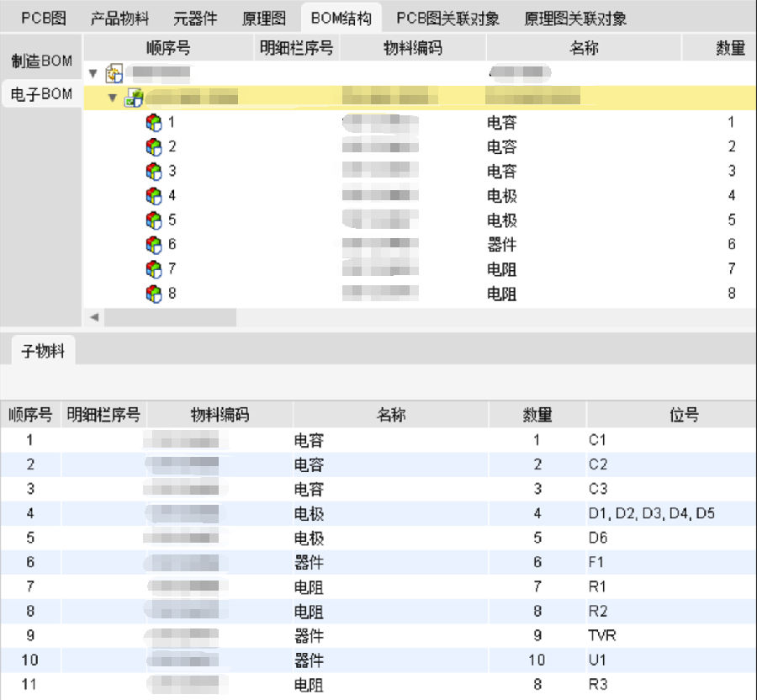Select 器件 name in tree row 6
Viewport: 757px width, 700px height.
coord(501,245)
